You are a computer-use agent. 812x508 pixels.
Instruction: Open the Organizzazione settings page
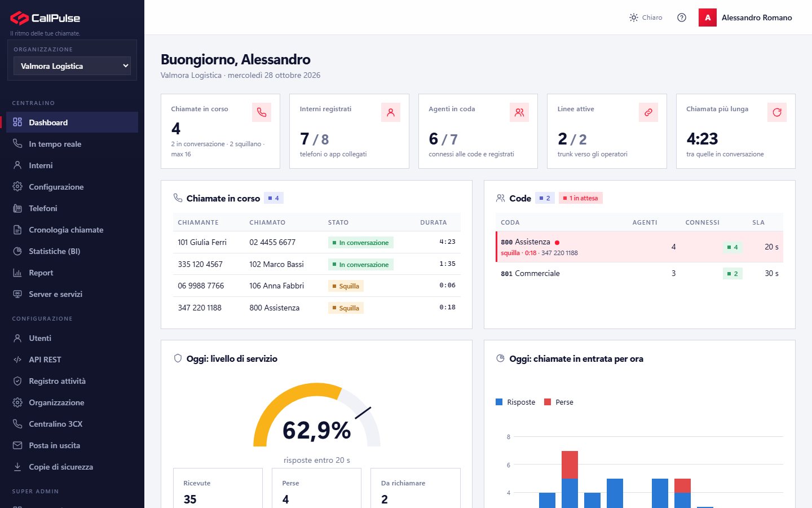tap(72, 402)
